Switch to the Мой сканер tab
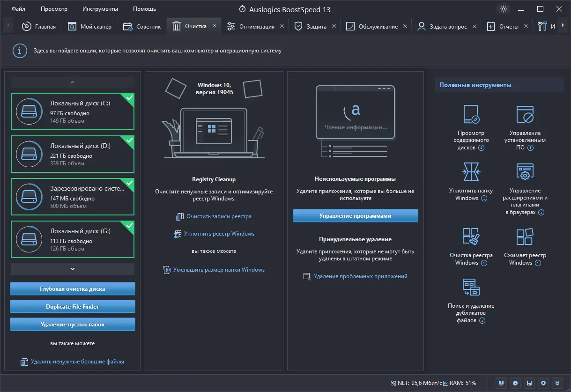The height and width of the screenshot is (392, 571). [x=90, y=27]
